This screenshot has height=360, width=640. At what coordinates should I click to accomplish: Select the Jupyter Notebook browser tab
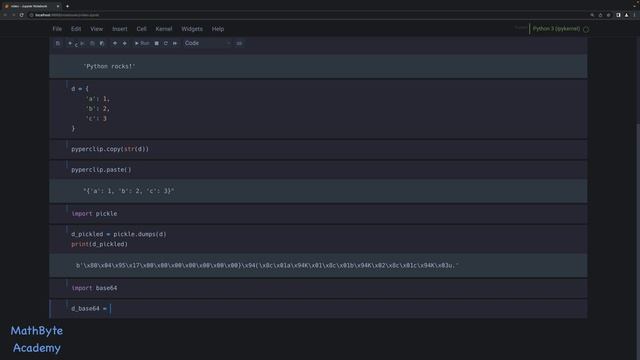(31, 6)
